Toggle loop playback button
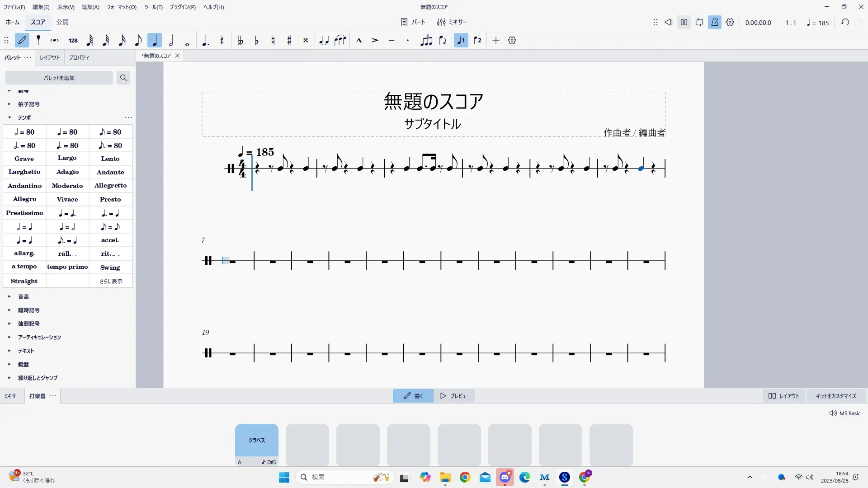This screenshot has height=488, width=868. pyautogui.click(x=699, y=22)
